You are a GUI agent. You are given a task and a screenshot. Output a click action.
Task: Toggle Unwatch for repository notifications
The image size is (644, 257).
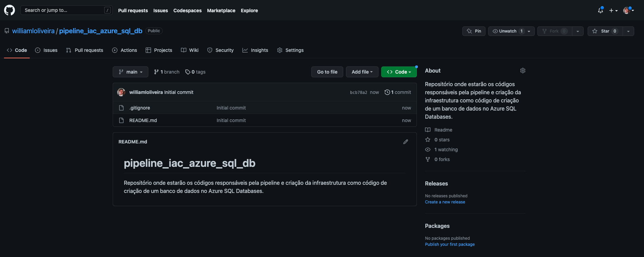[x=508, y=31]
